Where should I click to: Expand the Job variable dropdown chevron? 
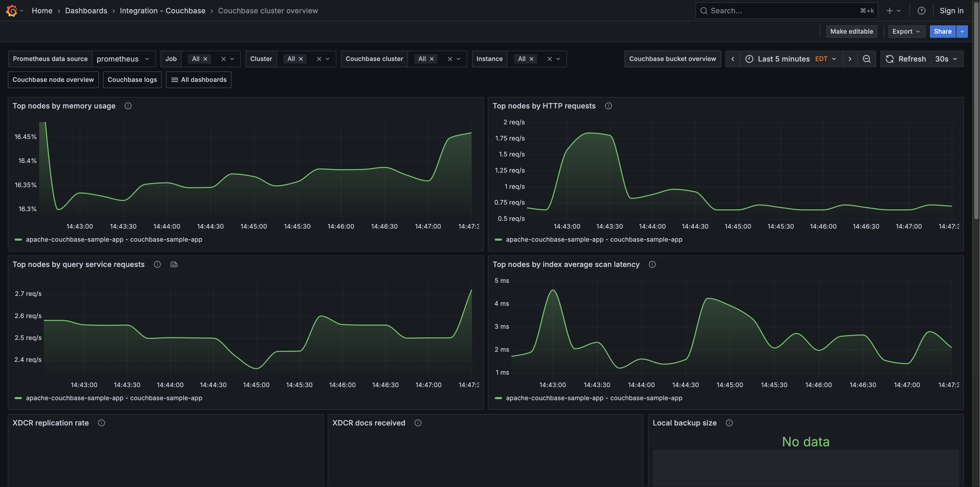pyautogui.click(x=232, y=59)
